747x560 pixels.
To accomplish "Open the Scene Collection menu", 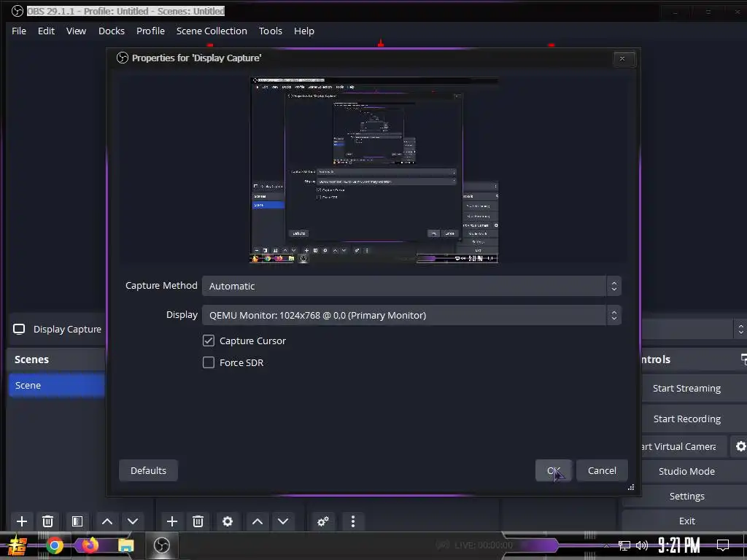I will pyautogui.click(x=212, y=31).
